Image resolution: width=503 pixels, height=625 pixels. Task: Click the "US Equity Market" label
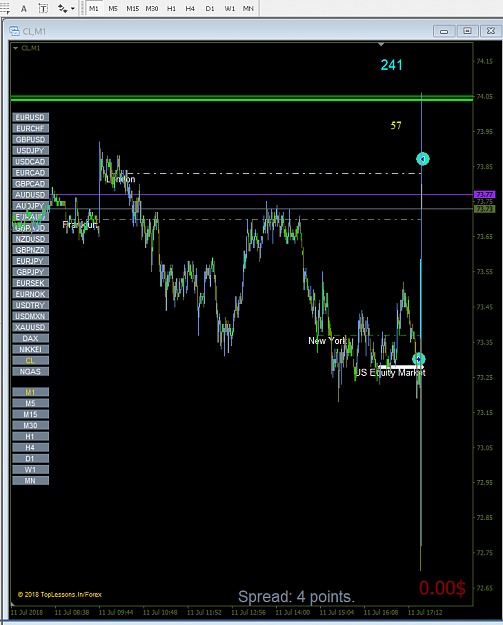390,373
